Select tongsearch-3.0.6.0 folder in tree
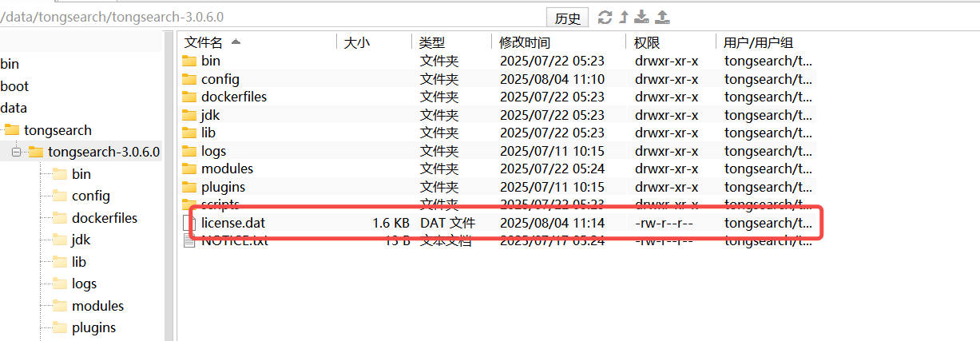Viewport: 980px width, 341px height. 104,152
